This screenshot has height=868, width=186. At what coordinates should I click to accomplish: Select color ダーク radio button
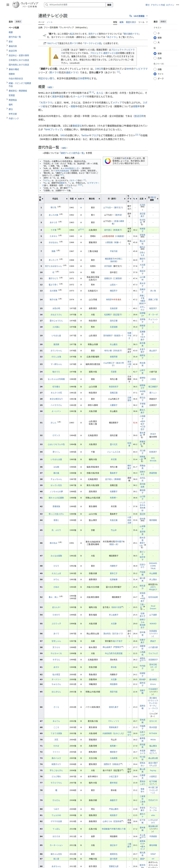(x=155, y=79)
